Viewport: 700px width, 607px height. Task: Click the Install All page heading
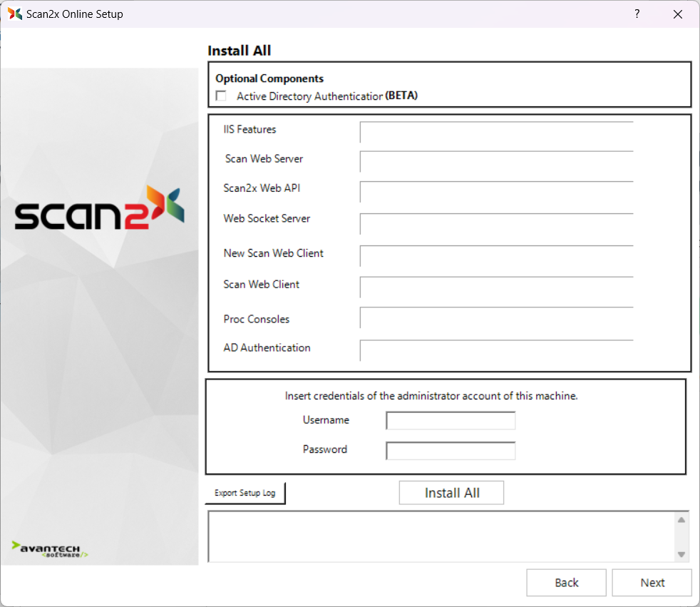click(x=240, y=51)
